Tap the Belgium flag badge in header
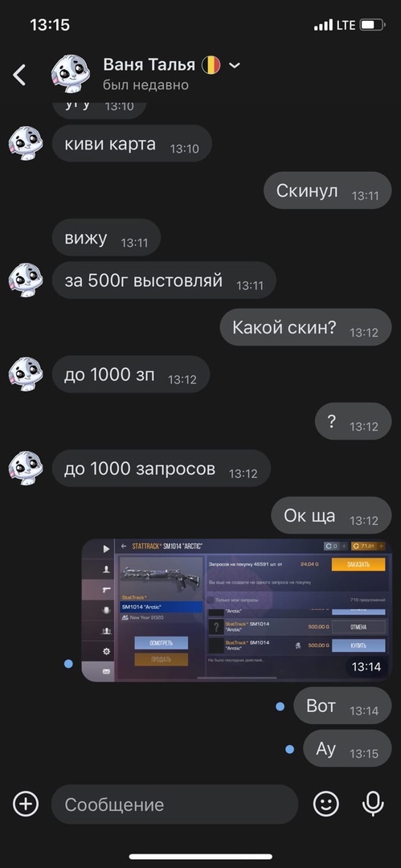This screenshot has height=868, width=401. [211, 65]
